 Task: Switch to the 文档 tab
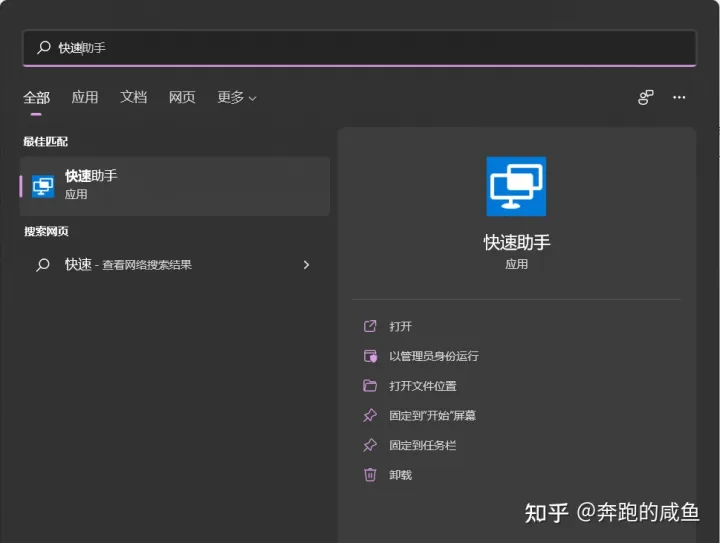(x=134, y=97)
